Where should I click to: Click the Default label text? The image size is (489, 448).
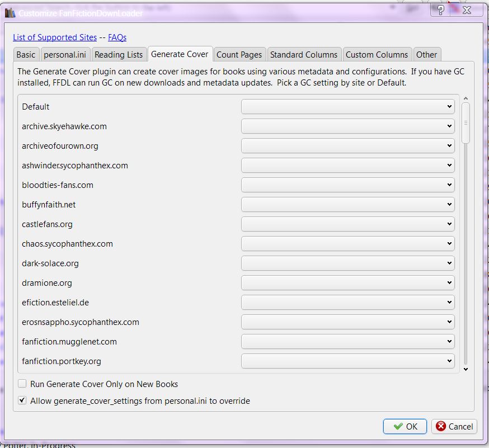click(36, 107)
